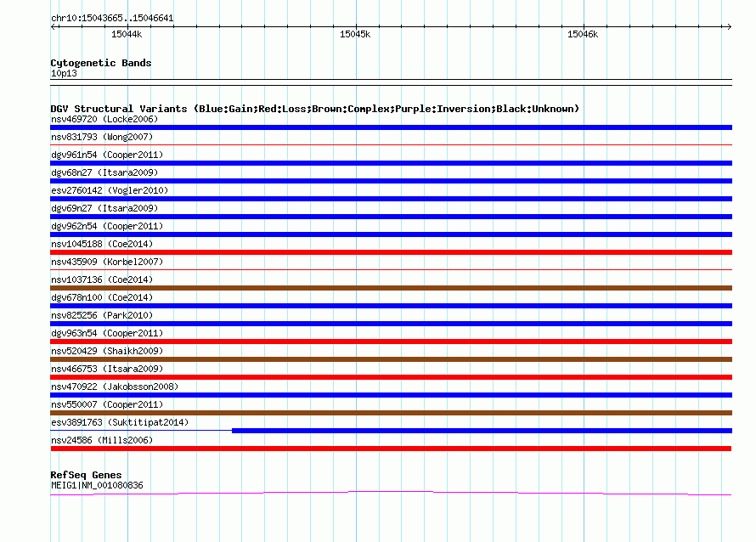This screenshot has height=542, width=756.
Task: Click the 10p13 cytogenetic band label
Action: 64,73
